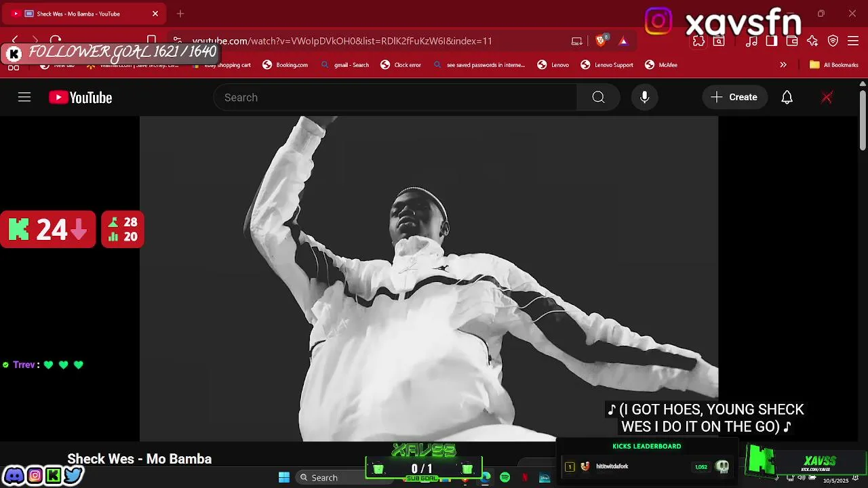Click the page vertical scrollbar
This screenshot has width=868, height=488.
tap(863, 121)
